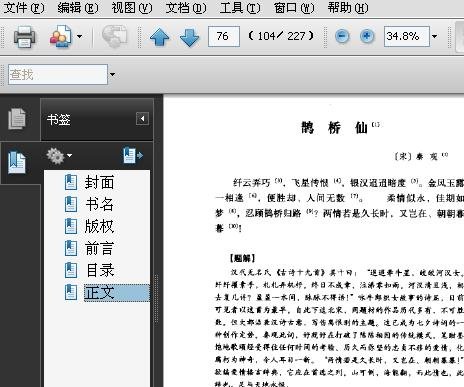Click the 〔宋〕秦观 author line
Screen dimensions: 464x387
(x=421, y=156)
